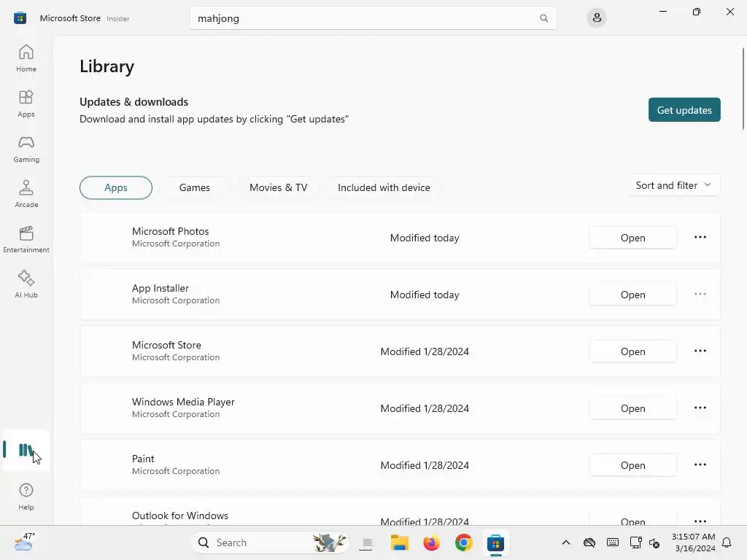Go to Home in the sidebar

pos(26,58)
